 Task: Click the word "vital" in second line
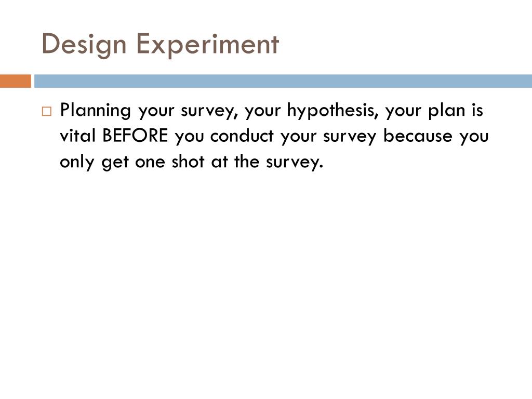pos(78,136)
